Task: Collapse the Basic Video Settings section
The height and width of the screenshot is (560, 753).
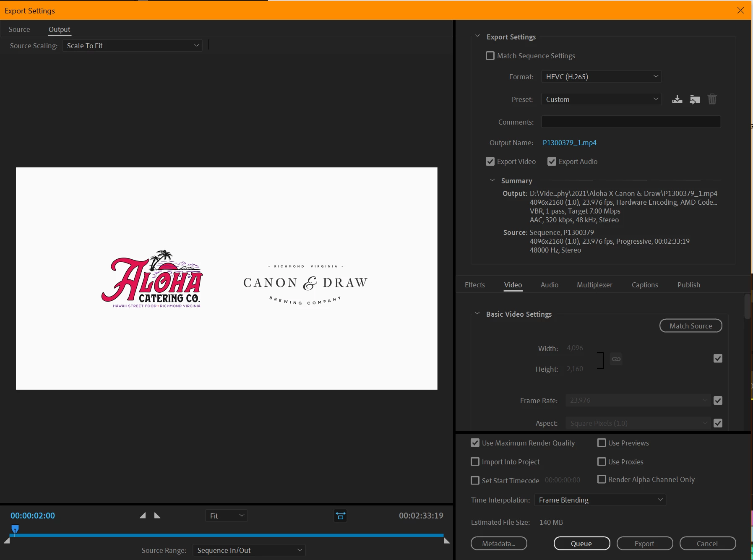Action: coord(477,313)
